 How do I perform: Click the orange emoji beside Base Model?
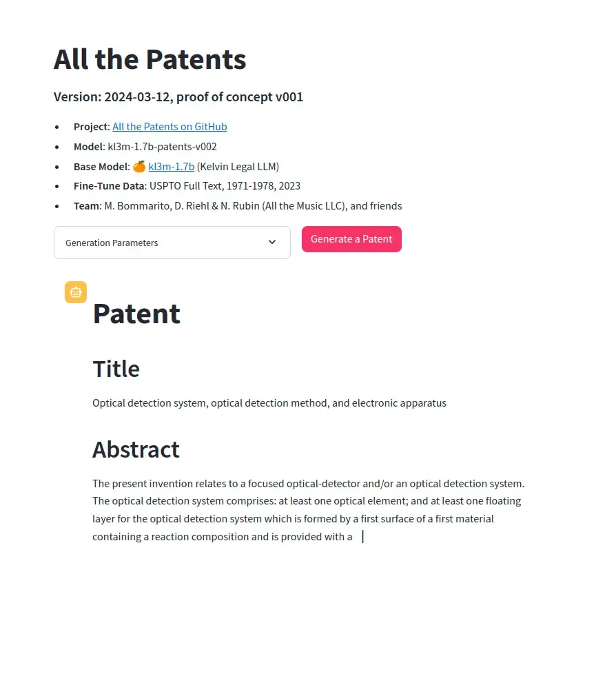pyautogui.click(x=139, y=166)
